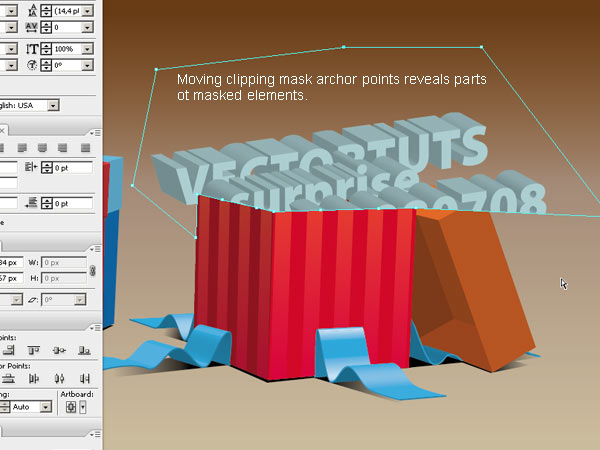
Task: Click the vertical scale (IT) icon
Action: click(x=32, y=49)
